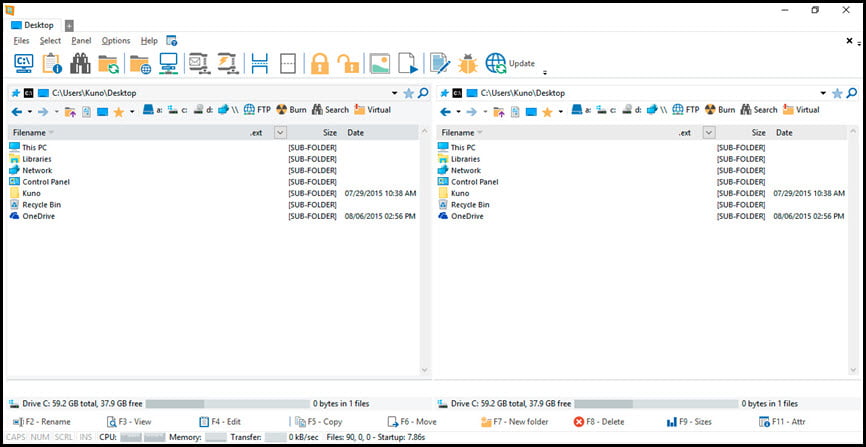The width and height of the screenshot is (866, 447).
Task: Click the open padlock decrypt icon
Action: click(348, 64)
